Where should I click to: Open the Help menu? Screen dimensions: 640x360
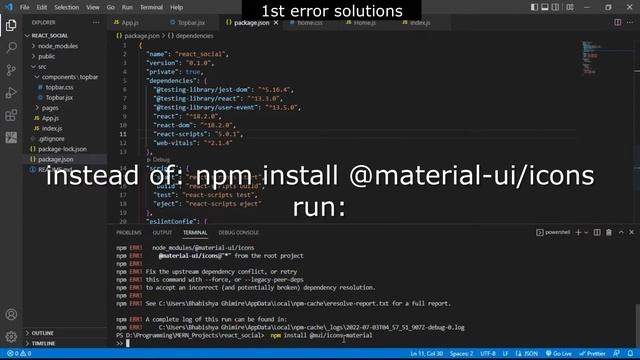pos(176,7)
